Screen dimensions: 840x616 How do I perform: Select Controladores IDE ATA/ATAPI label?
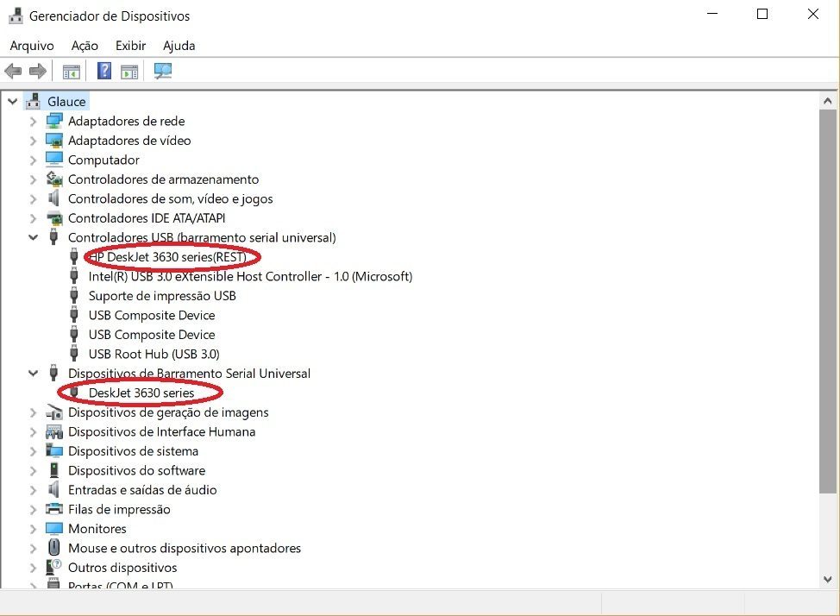pos(147,218)
